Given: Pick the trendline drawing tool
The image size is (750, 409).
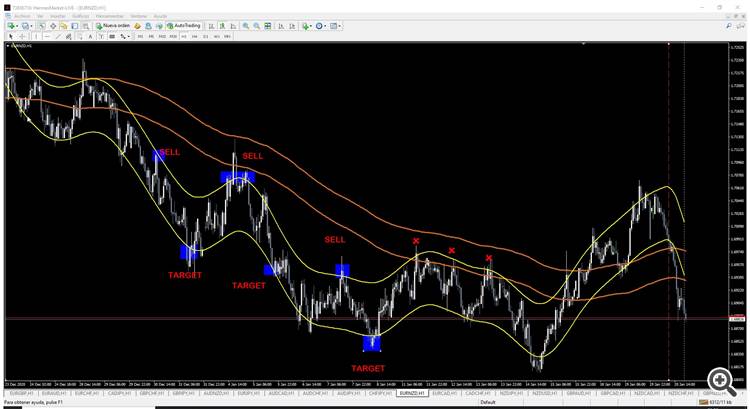Looking at the screenshot, I should [58, 36].
